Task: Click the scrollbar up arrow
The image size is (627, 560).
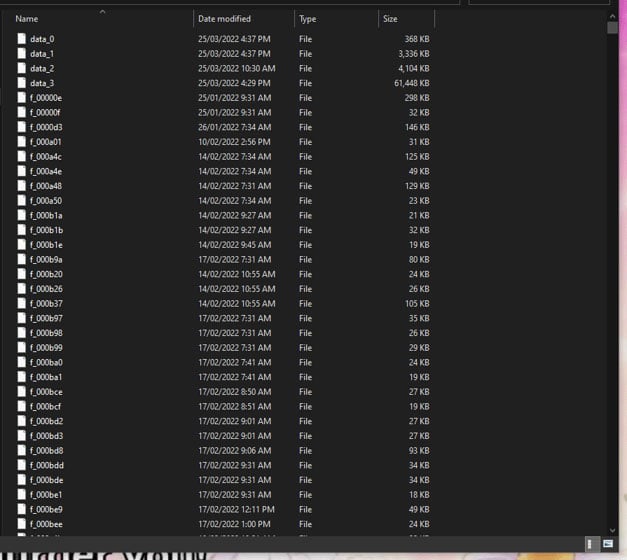Action: (612, 15)
